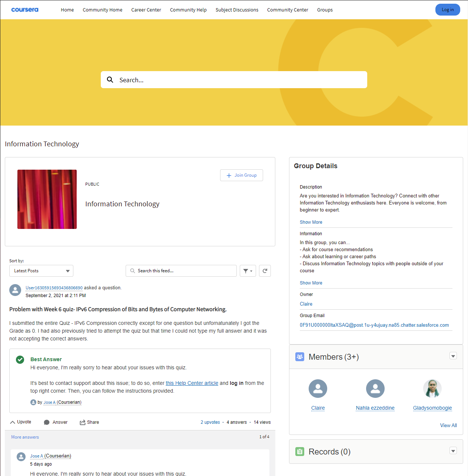Click the '14 views' count text

[x=262, y=422]
